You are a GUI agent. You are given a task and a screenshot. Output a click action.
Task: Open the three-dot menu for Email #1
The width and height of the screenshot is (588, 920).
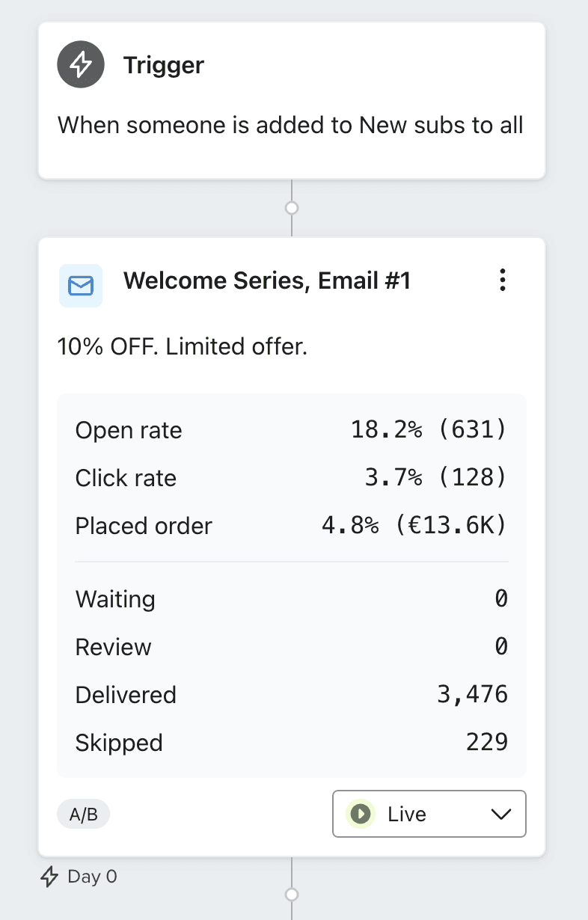click(503, 280)
